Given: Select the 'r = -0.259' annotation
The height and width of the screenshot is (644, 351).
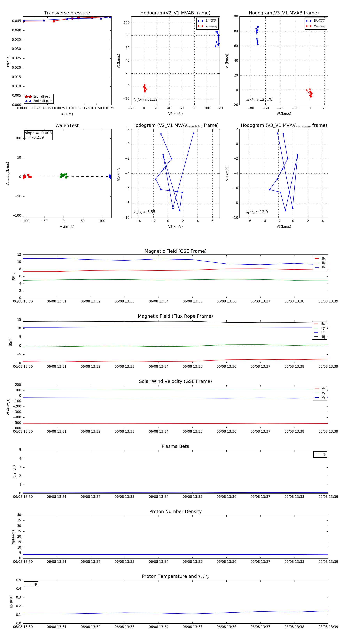Looking at the screenshot, I should coord(35,137).
